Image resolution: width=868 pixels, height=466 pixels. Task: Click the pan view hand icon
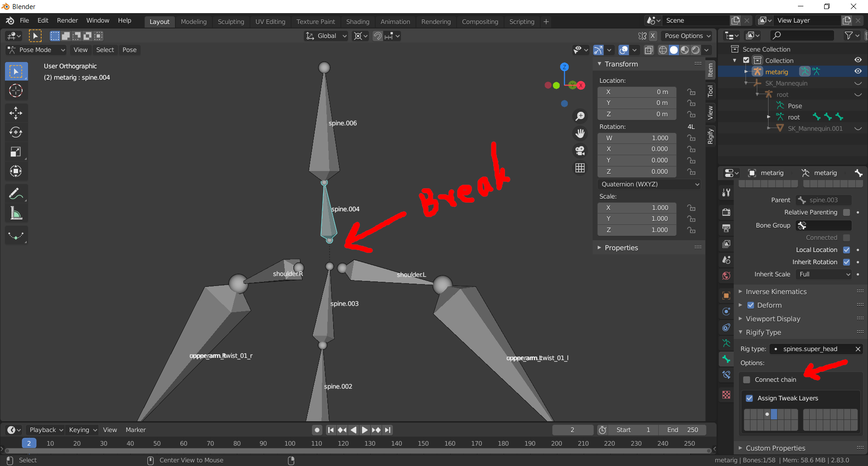[x=580, y=133]
